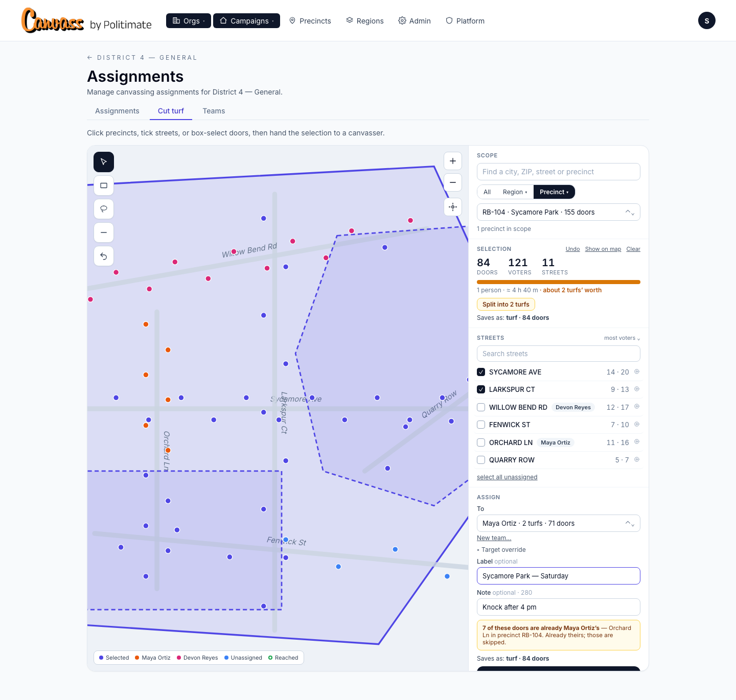Click the Split into 2 turfs button

tap(506, 305)
